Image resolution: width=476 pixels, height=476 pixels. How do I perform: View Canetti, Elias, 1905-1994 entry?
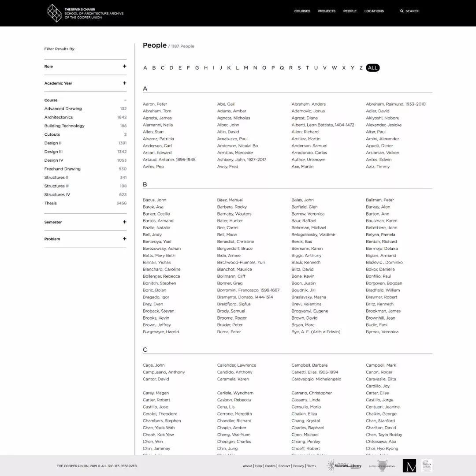(315, 372)
